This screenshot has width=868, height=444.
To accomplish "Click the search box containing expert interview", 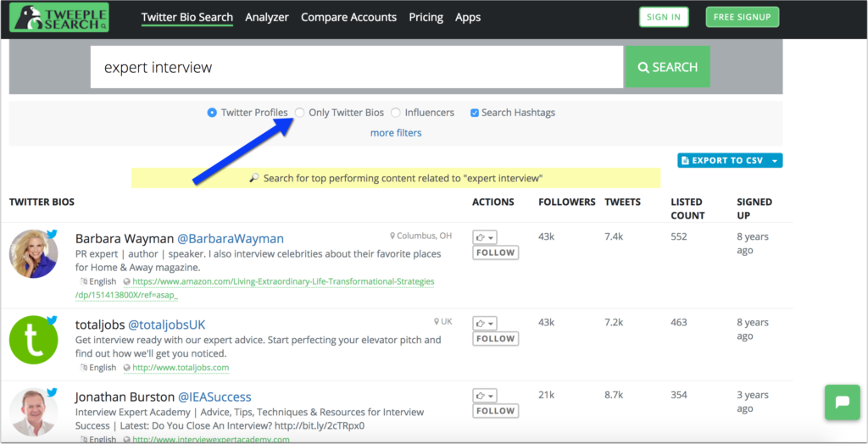I will [357, 67].
